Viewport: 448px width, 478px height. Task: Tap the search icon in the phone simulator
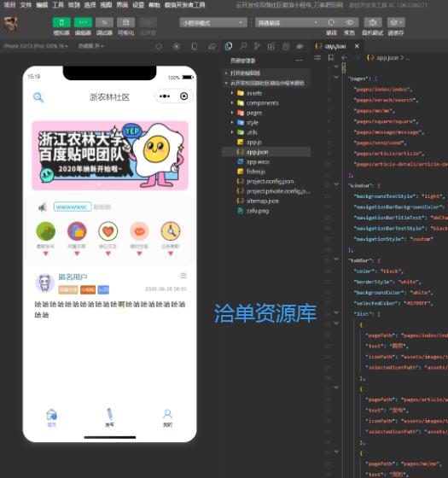pos(38,97)
